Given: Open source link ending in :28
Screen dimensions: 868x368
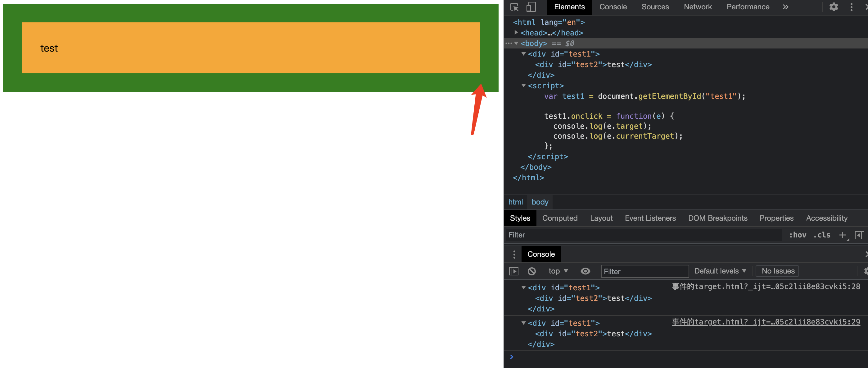Looking at the screenshot, I should tap(766, 286).
